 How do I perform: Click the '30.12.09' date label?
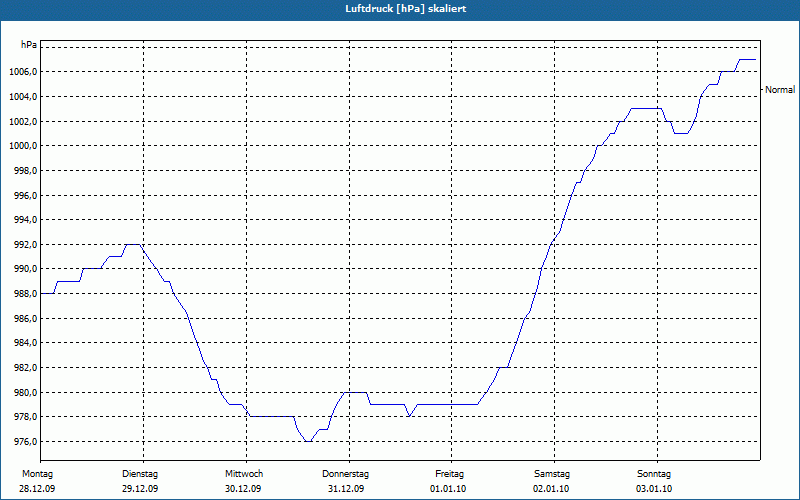coord(243,489)
